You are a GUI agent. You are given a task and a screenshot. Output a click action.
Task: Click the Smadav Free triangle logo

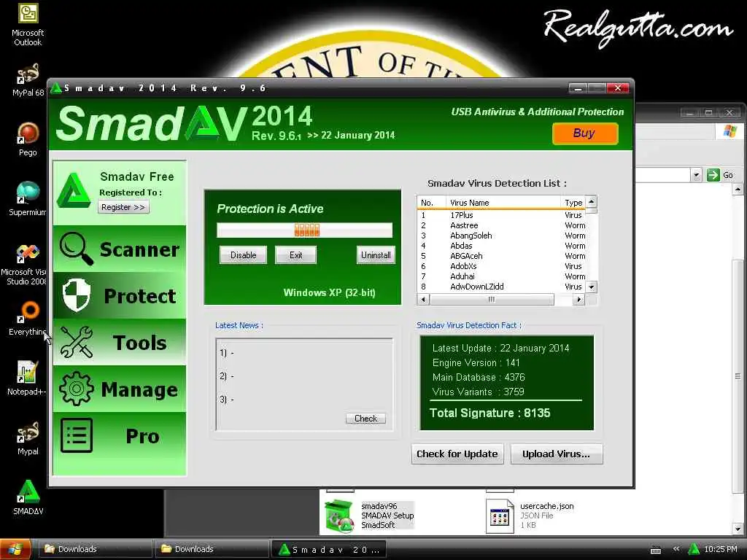[x=74, y=192]
